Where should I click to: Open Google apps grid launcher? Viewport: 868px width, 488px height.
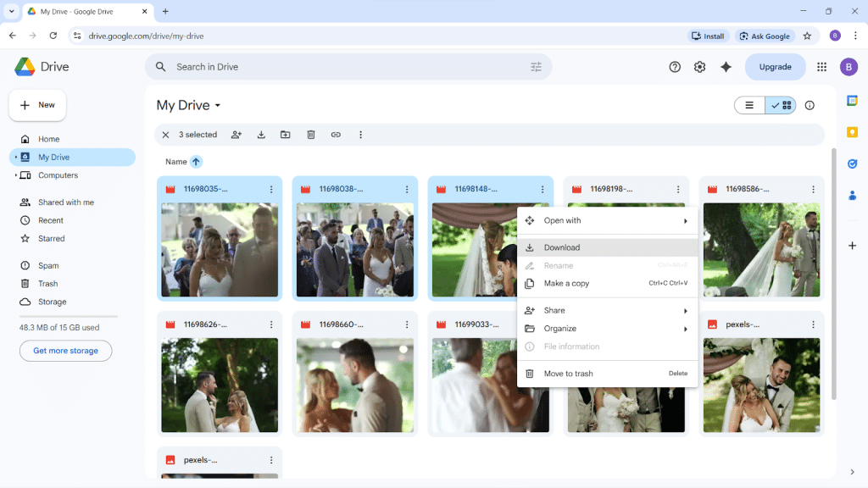pos(821,67)
